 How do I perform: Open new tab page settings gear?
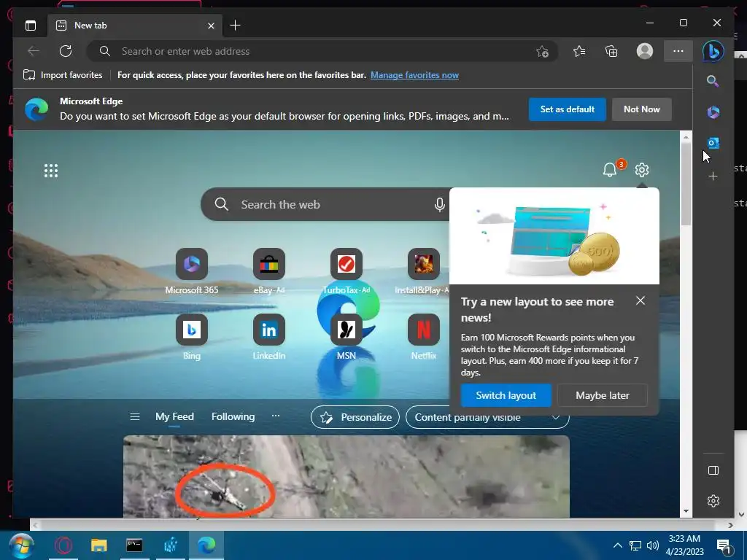click(642, 170)
